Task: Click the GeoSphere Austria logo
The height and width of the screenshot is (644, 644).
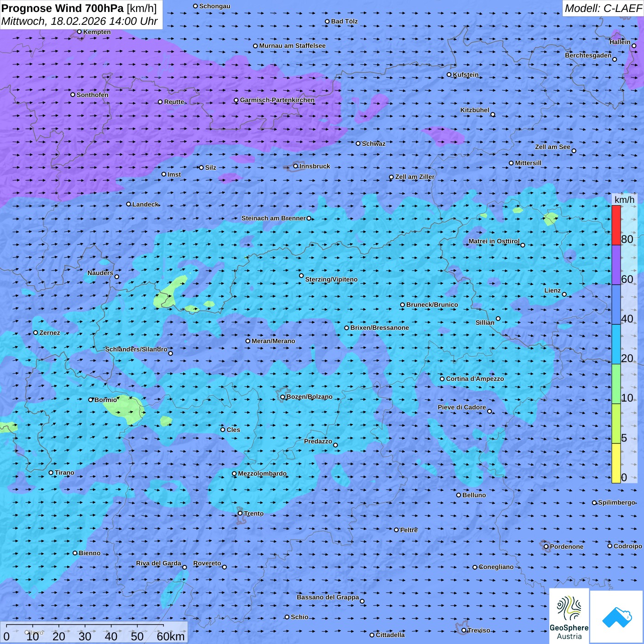Action: coord(569,616)
